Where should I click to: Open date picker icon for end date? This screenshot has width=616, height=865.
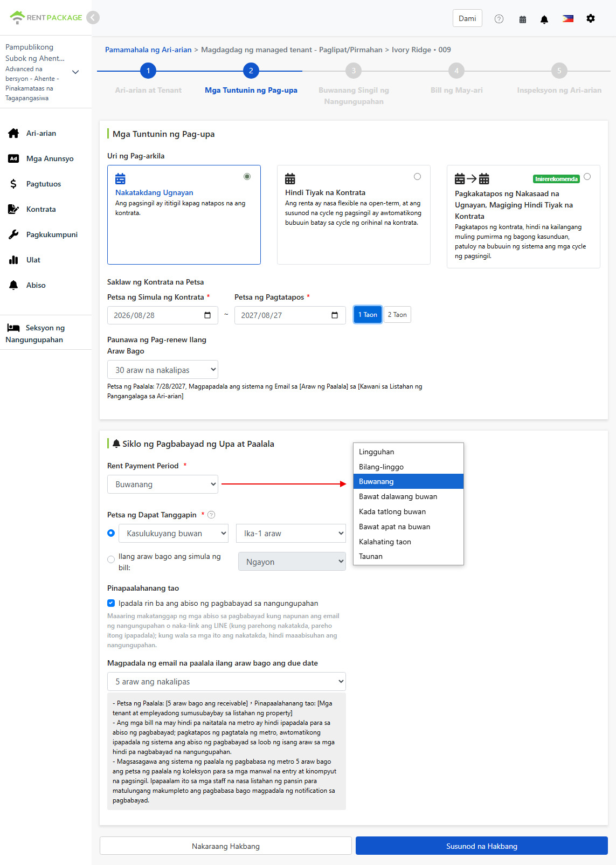(335, 315)
